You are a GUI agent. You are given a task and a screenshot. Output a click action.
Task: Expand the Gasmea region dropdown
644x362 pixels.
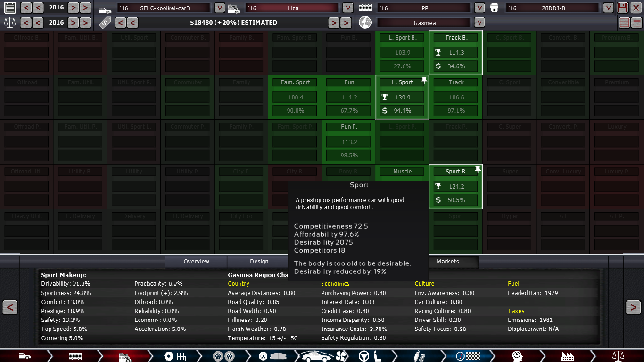point(479,23)
